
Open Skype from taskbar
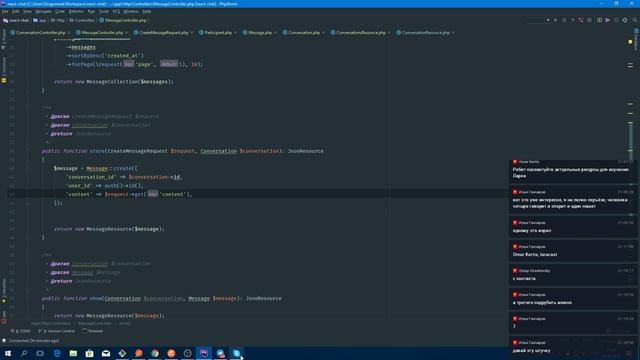click(x=236, y=353)
